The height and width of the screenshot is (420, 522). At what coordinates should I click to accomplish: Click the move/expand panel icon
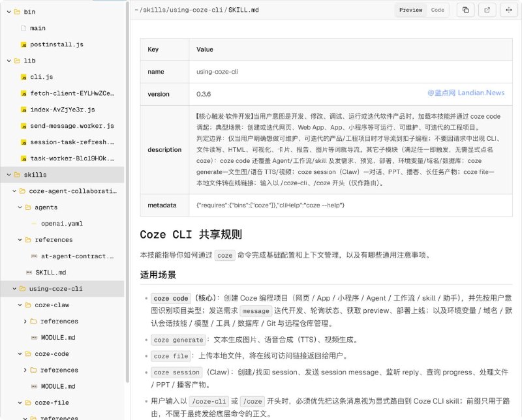click(509, 10)
